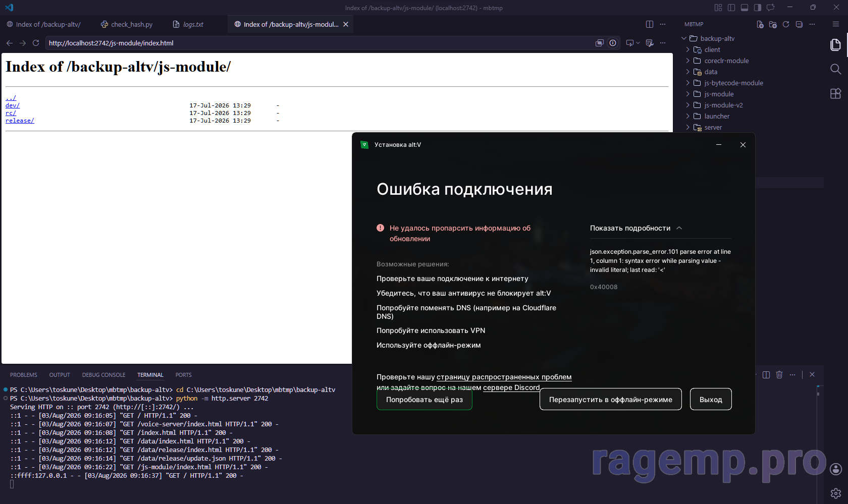Open the dropdown arrow beside element selector
The height and width of the screenshot is (504, 848).
[638, 43]
